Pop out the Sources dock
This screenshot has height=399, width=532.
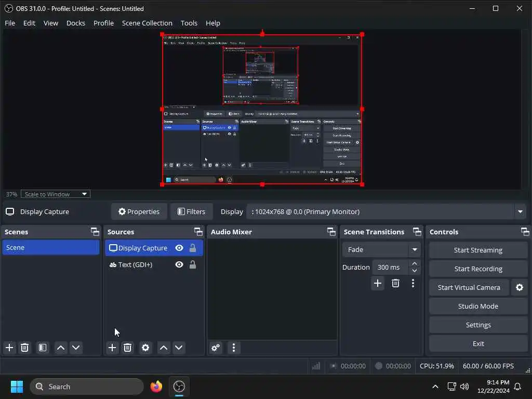pos(198,232)
